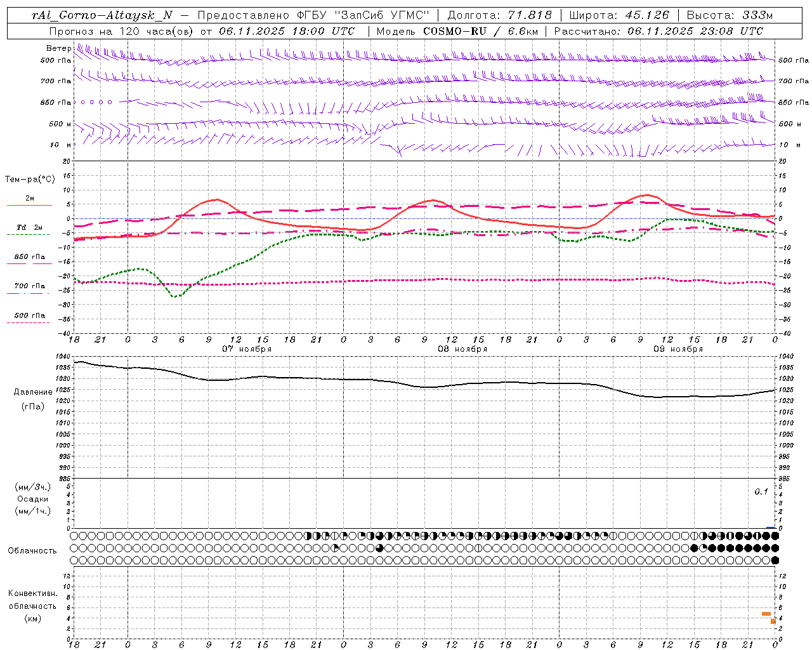This screenshot has height=650, width=812.
Task: Click the 08 ноября date label
Action: (462, 349)
